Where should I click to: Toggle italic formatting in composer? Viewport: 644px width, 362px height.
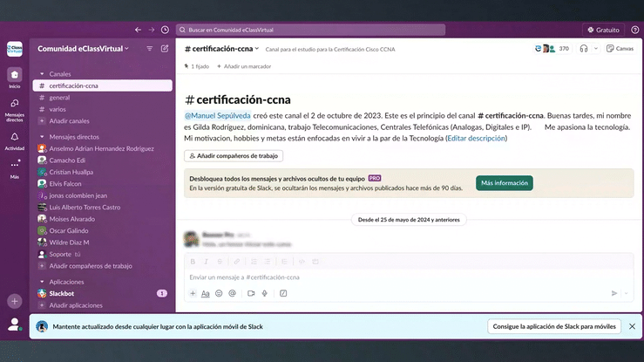click(207, 262)
